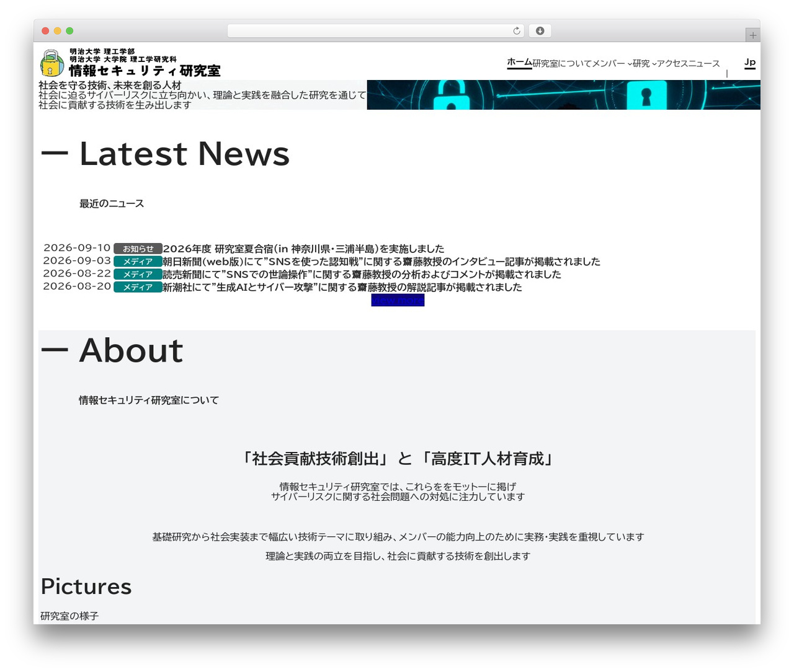Open the browser downloads button
The image size is (794, 672).
[540, 31]
